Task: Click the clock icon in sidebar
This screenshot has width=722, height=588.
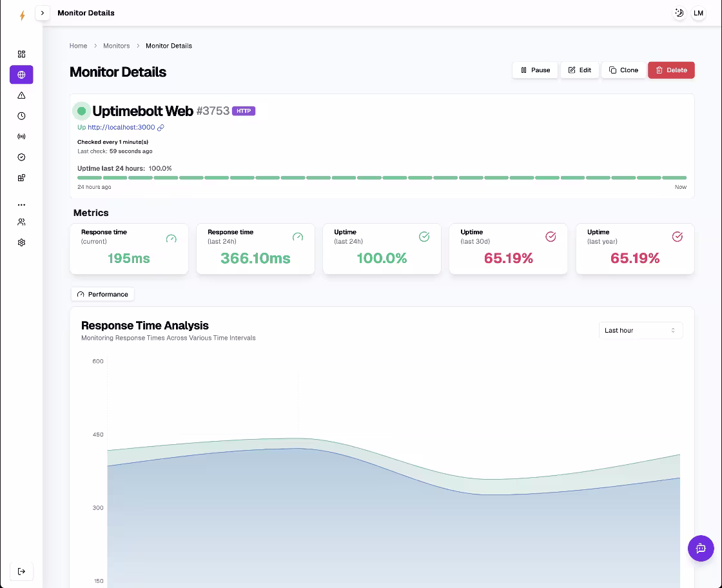Action: (21, 116)
